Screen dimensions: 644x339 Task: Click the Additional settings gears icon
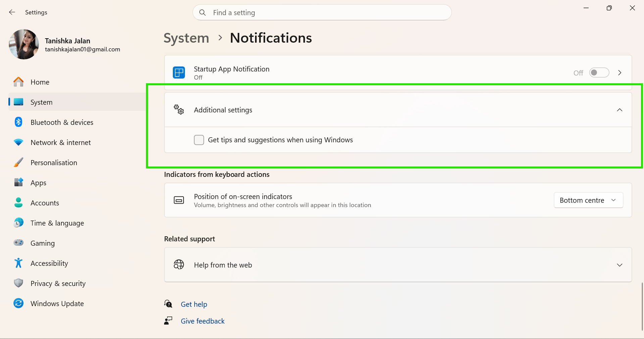[x=179, y=109]
